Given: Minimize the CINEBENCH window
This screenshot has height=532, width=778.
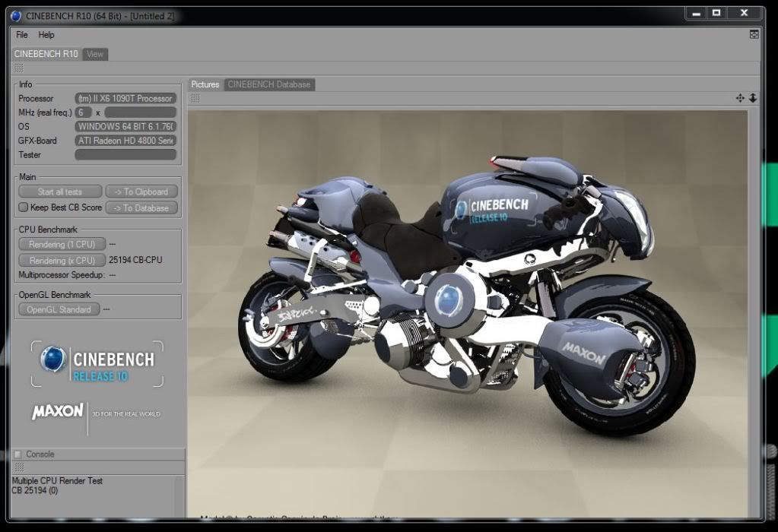Looking at the screenshot, I should pos(696,14).
